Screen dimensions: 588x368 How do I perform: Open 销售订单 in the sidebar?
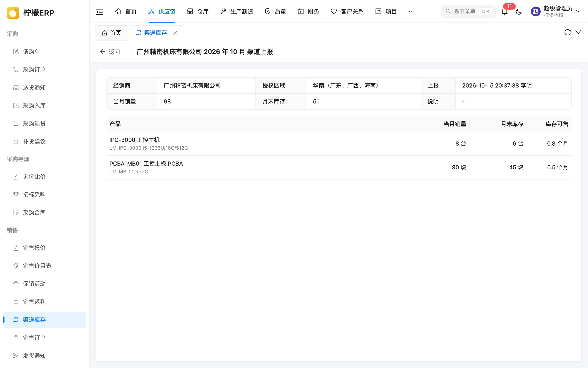pyautogui.click(x=45, y=338)
